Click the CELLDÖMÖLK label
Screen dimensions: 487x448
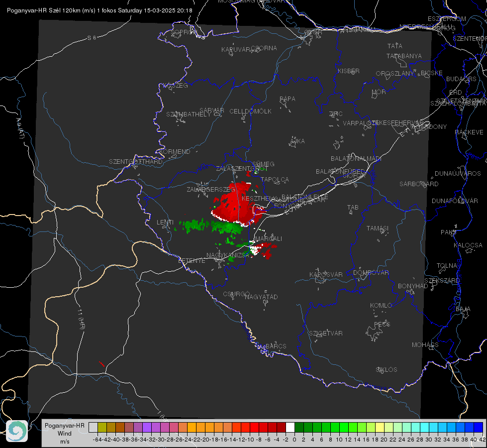click(251, 112)
